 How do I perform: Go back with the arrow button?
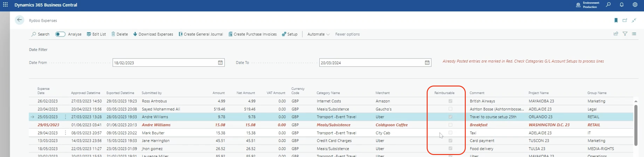coord(19,20)
